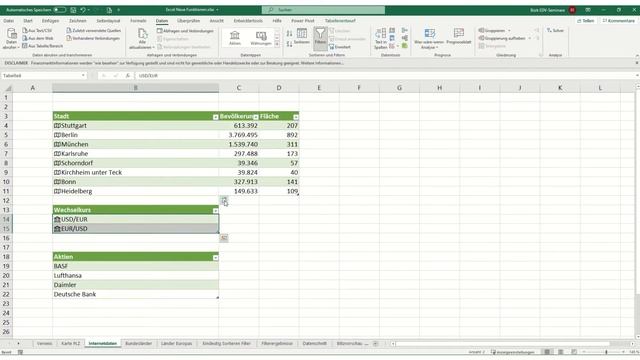
Task: Switch to the Filterergebnisse sheet tab
Action: pos(277,344)
